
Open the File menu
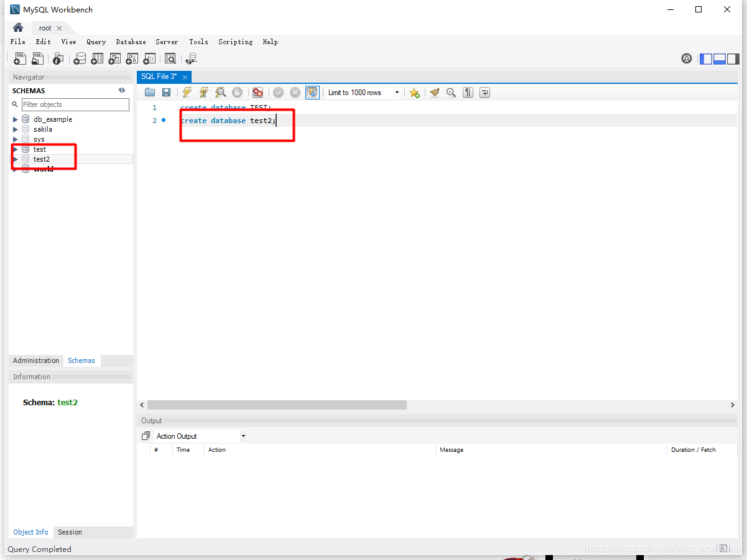(18, 42)
